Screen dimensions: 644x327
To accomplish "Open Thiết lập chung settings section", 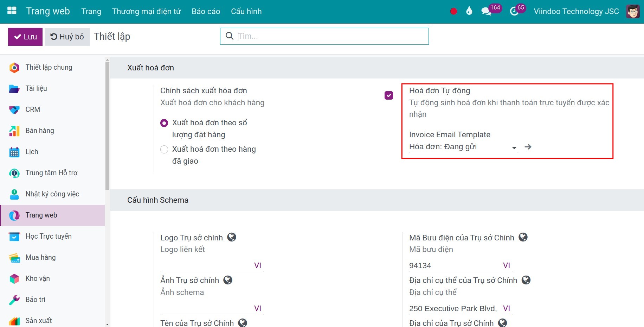I will [x=53, y=67].
